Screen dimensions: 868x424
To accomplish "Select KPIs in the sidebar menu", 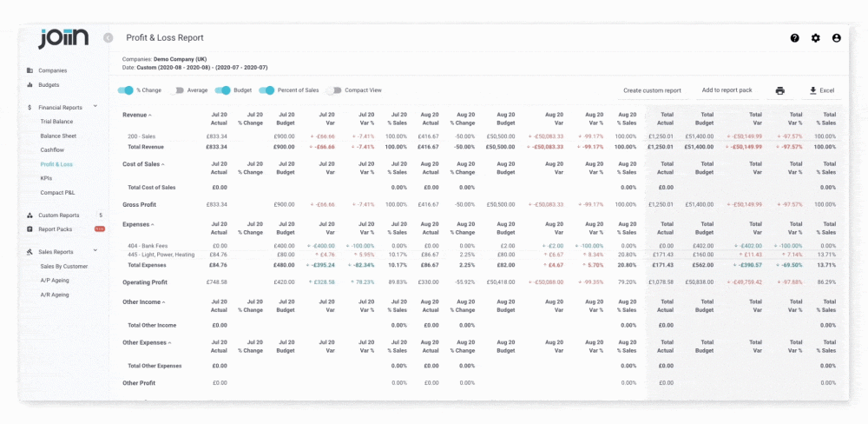I will point(47,178).
